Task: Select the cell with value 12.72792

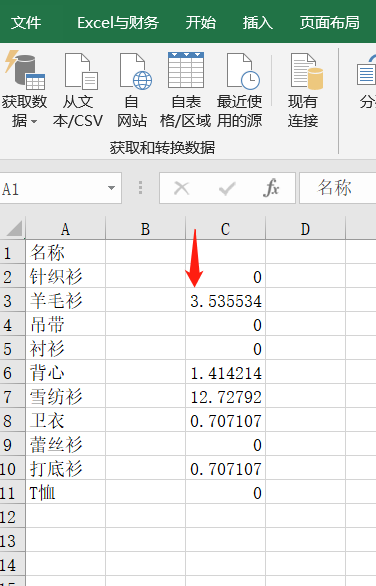Action: tap(225, 396)
